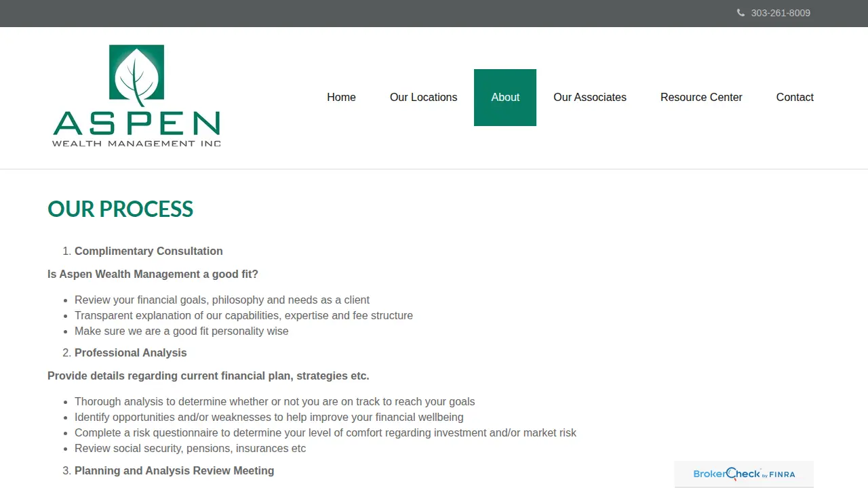Call phone number 303-261-8009
The height and width of the screenshot is (488, 868).
781,13
